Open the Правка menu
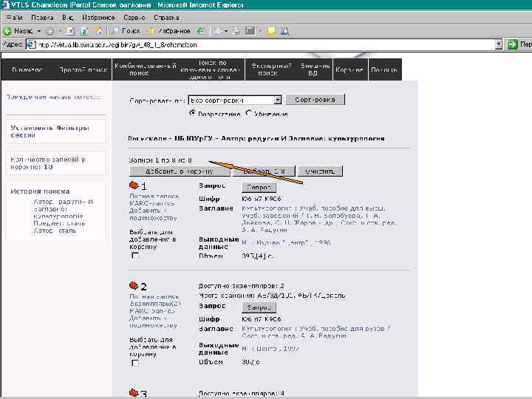 click(x=42, y=18)
